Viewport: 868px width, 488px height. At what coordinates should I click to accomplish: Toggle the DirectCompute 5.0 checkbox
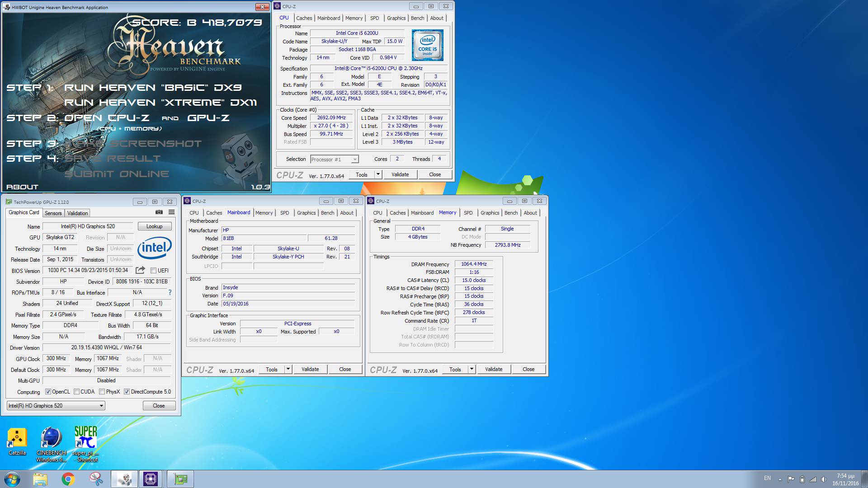coord(127,392)
